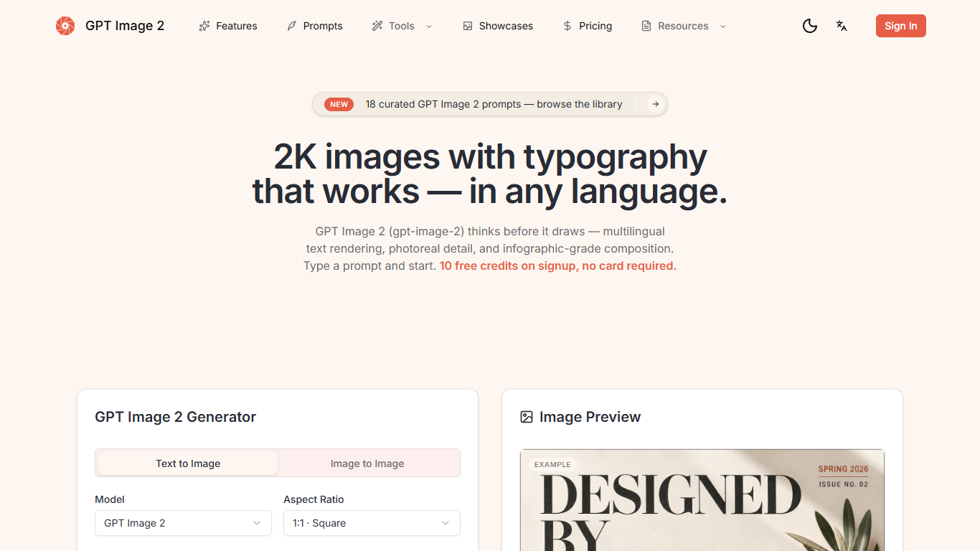Image resolution: width=980 pixels, height=551 pixels.
Task: Open the Model dropdown showing GPT Image 2
Action: pyautogui.click(x=183, y=523)
